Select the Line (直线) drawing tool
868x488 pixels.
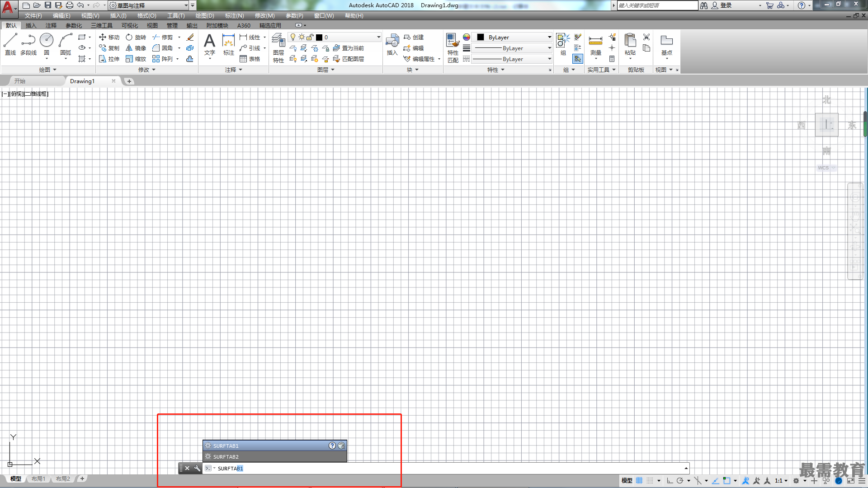click(x=10, y=44)
